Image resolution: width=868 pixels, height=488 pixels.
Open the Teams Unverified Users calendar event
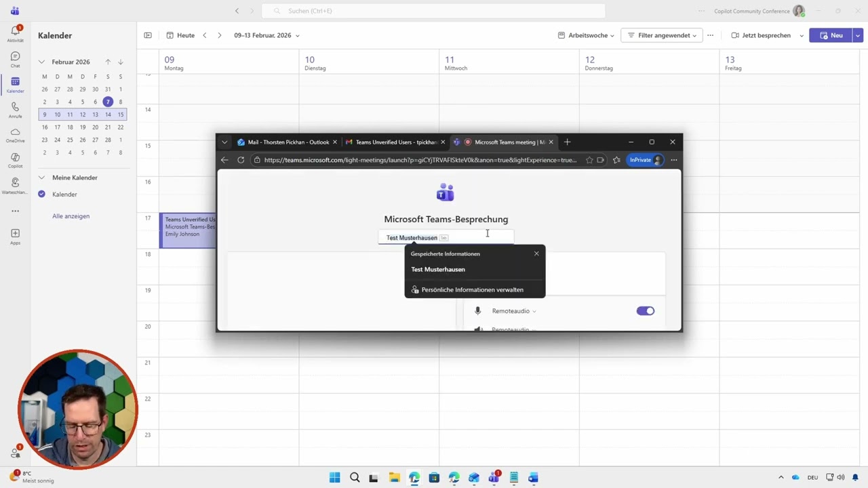coord(188,230)
